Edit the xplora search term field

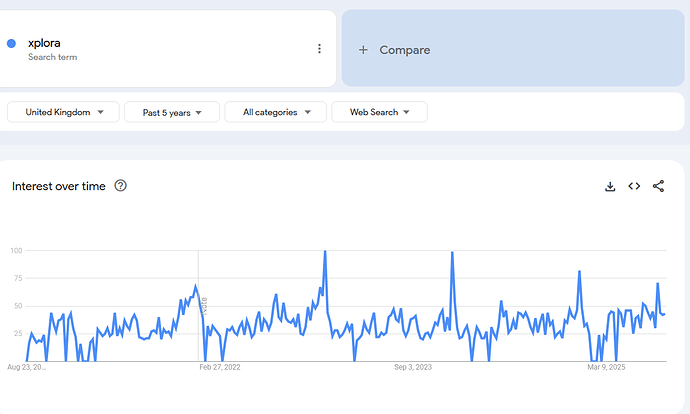point(45,43)
